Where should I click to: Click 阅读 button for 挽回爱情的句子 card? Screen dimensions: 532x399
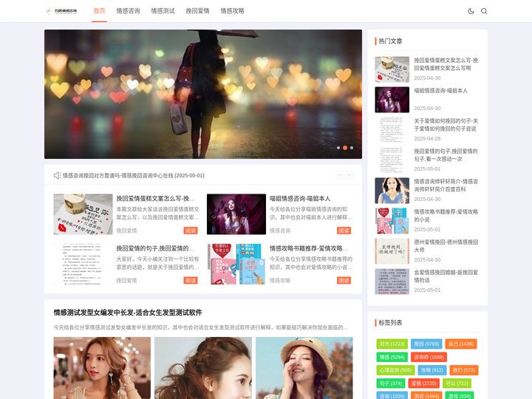point(191,281)
